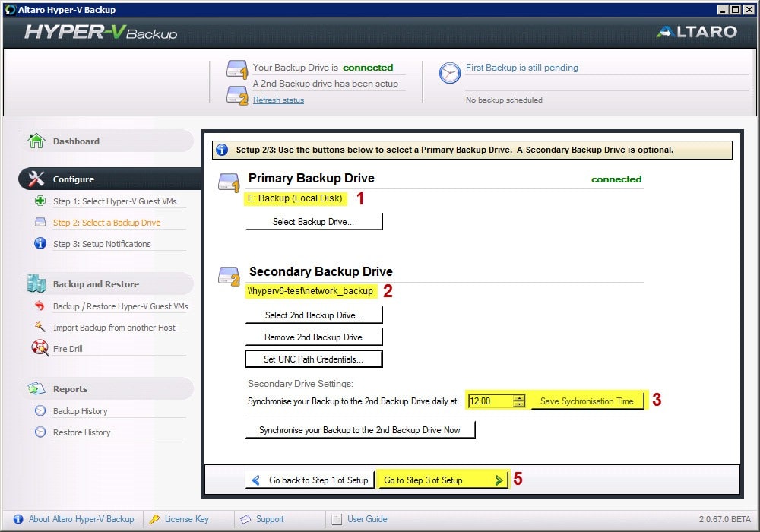Viewport: 760px width, 532px height.
Task: Click the drive icon beside Step 2
Action: point(40,222)
